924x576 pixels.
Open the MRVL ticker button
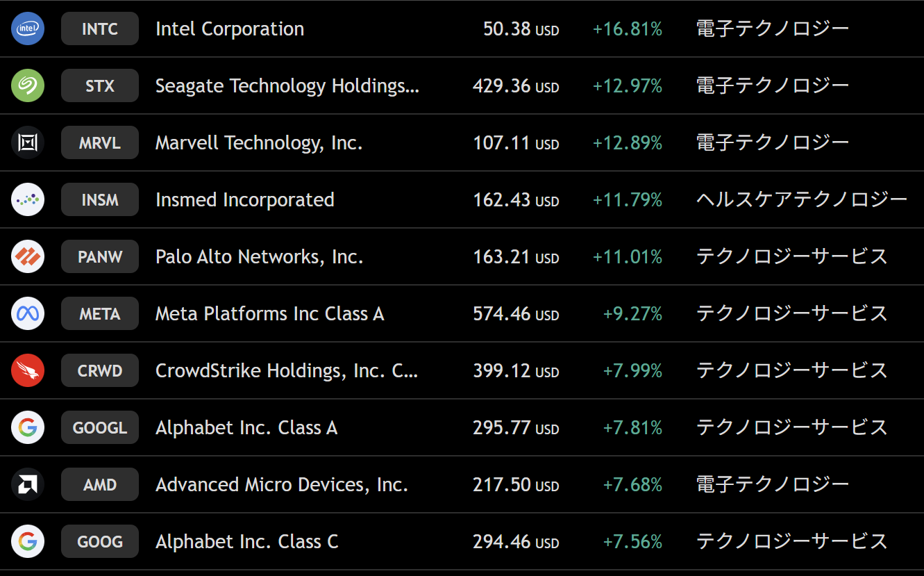pyautogui.click(x=100, y=143)
